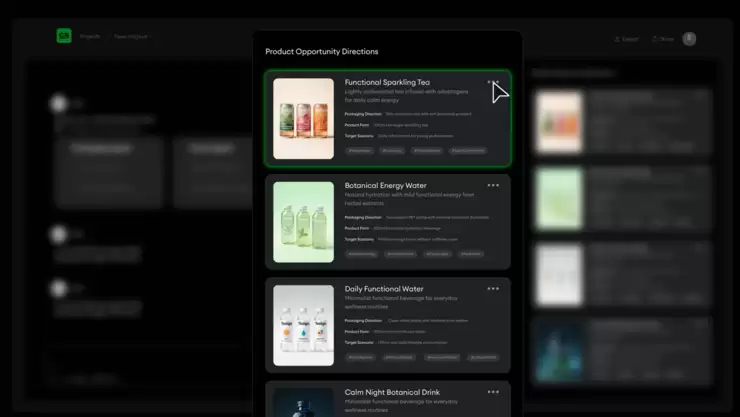Select the Functional Sparkling Tea card title
Screen dimensions: 740x417
pos(387,82)
